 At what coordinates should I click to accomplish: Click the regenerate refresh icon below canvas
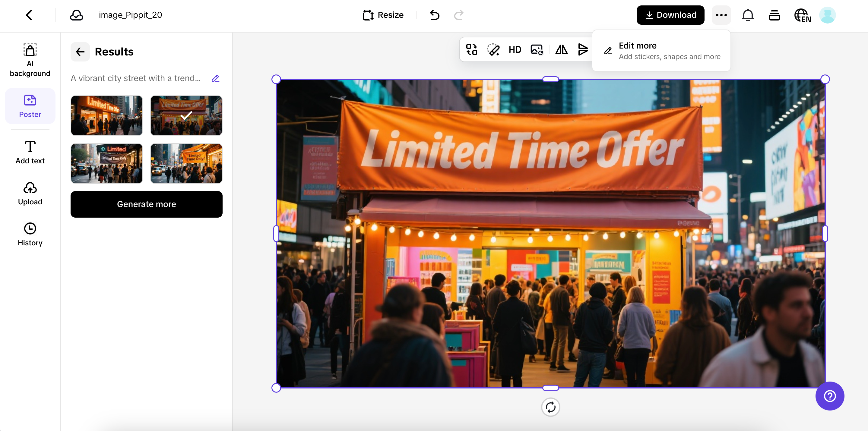click(550, 407)
